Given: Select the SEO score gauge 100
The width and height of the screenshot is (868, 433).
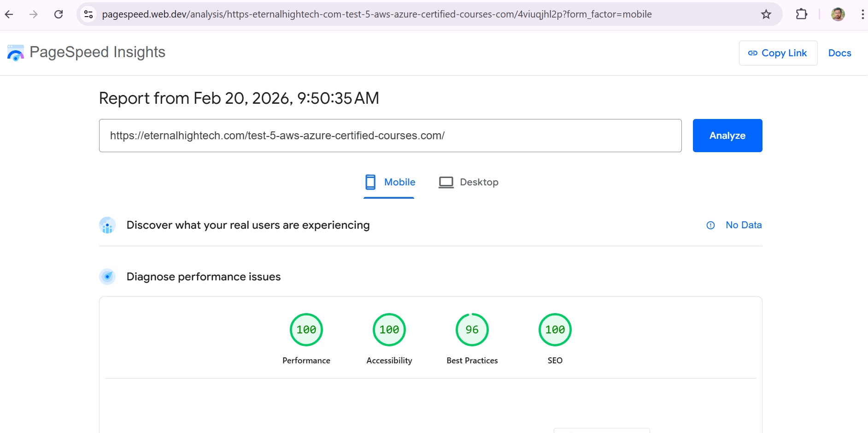Looking at the screenshot, I should click(555, 330).
